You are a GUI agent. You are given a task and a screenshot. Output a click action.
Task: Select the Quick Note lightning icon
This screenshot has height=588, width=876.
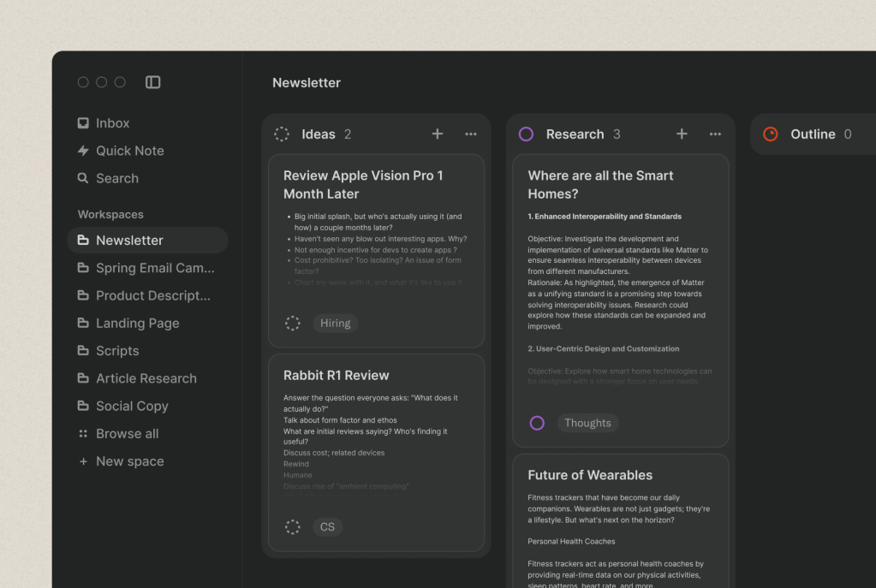(x=83, y=151)
